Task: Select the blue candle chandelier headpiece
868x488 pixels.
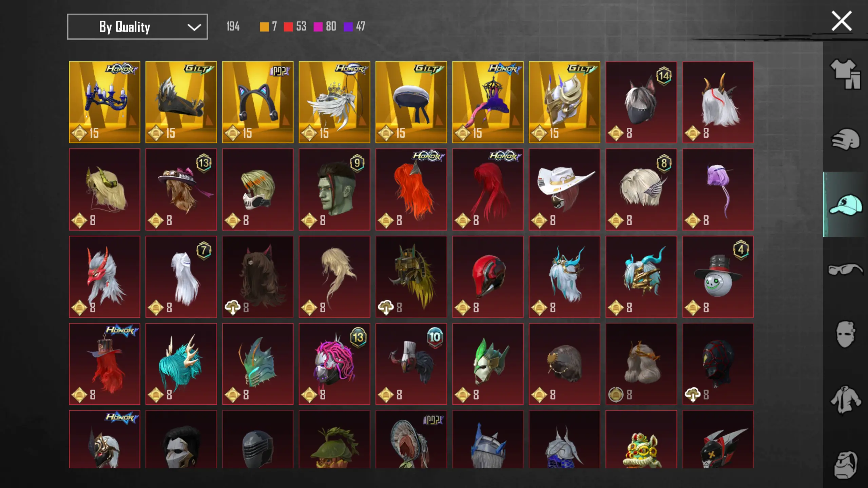Action: (104, 102)
